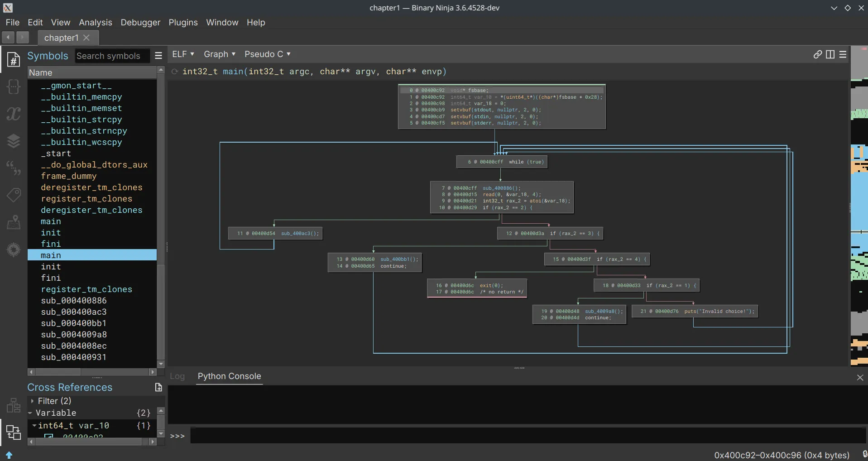
Task: Select symbol sub_000400bb1
Action: point(74,323)
